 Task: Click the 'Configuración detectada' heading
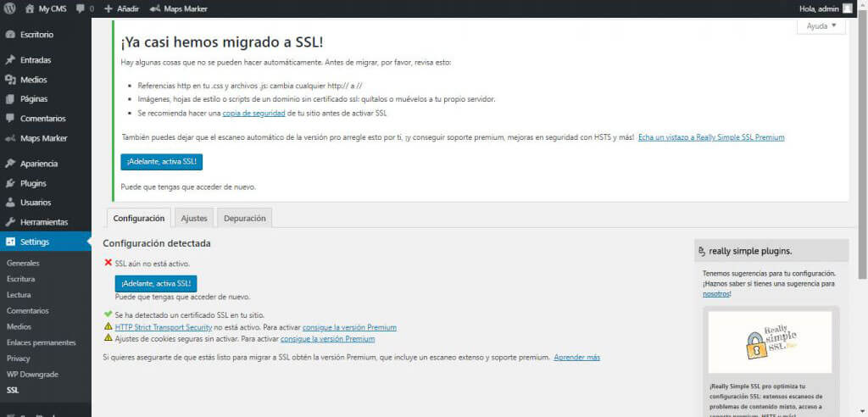tap(157, 243)
